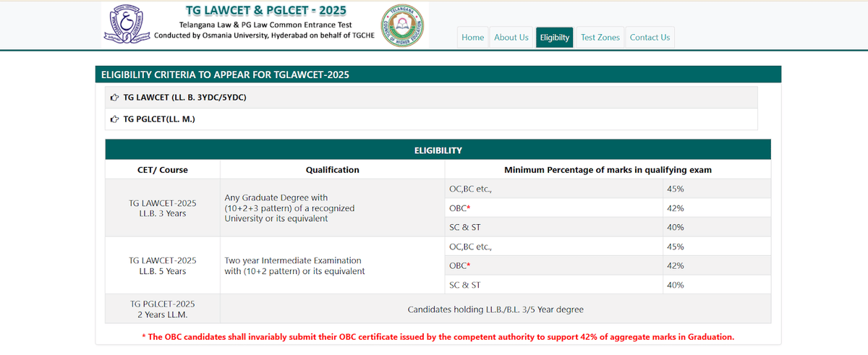Click OBC* in the LL.B. 5 Years row
This screenshot has height=355, width=868.
pos(553,265)
